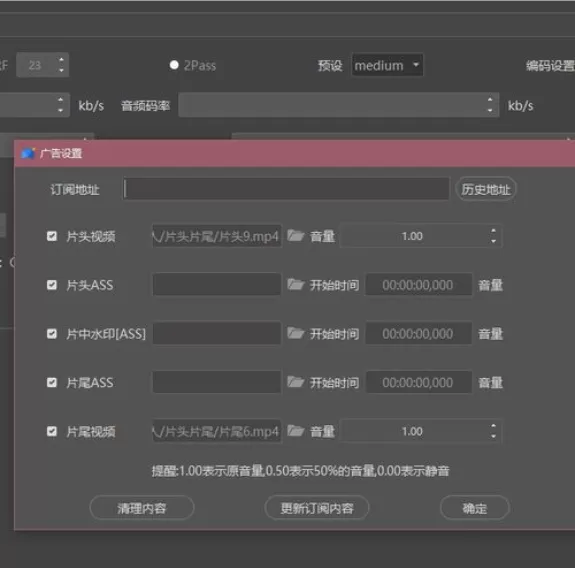Click the 清理内容 button
The image size is (575, 568).
coord(142,508)
